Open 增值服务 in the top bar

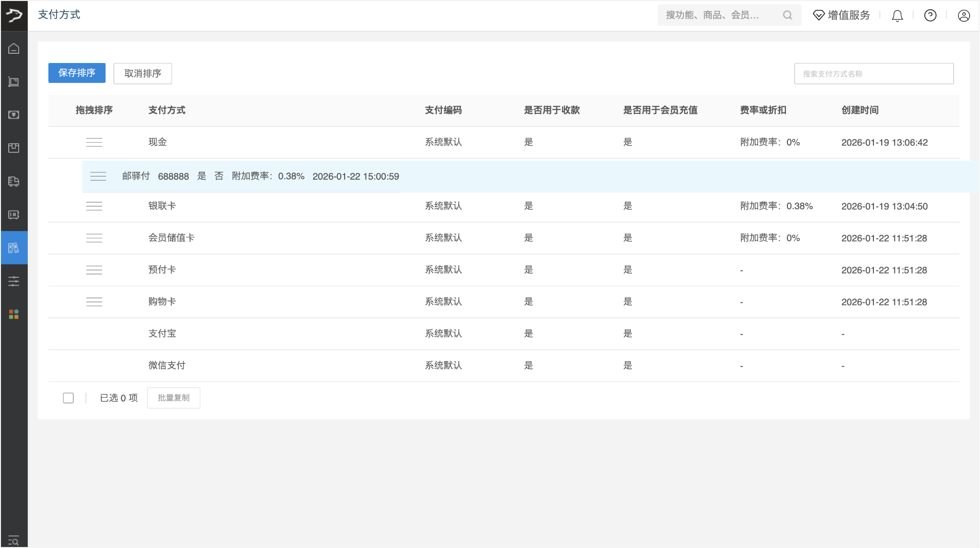pos(842,15)
